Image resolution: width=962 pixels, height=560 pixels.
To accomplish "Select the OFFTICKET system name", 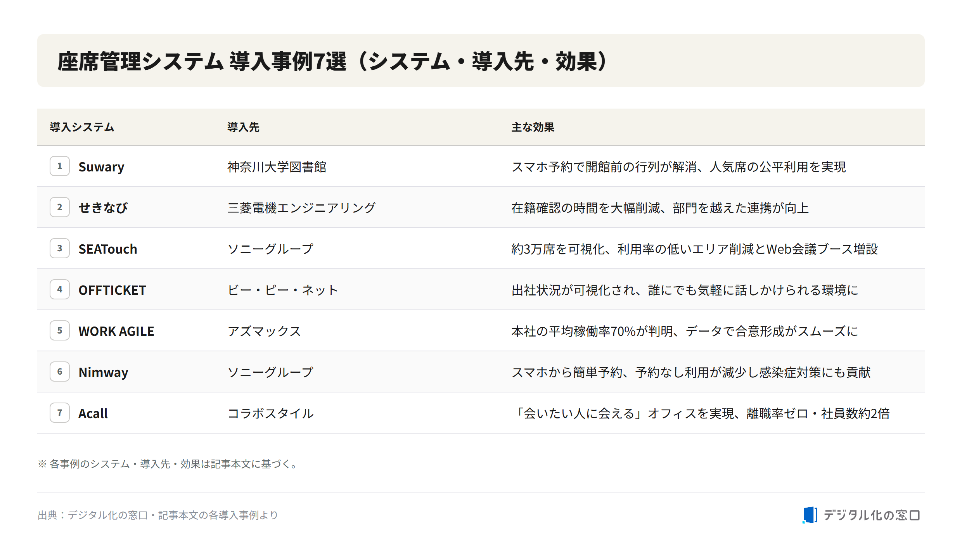I will [112, 290].
